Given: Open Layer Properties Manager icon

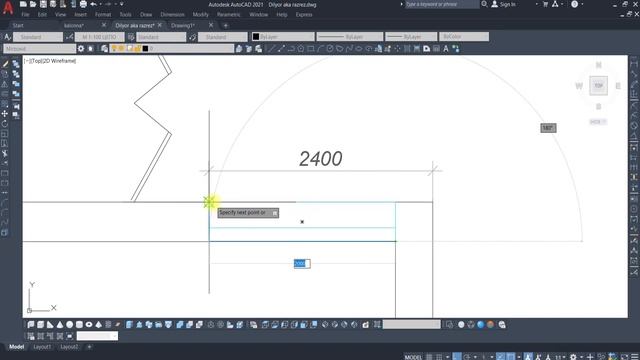Looking at the screenshot, I should tap(104, 49).
